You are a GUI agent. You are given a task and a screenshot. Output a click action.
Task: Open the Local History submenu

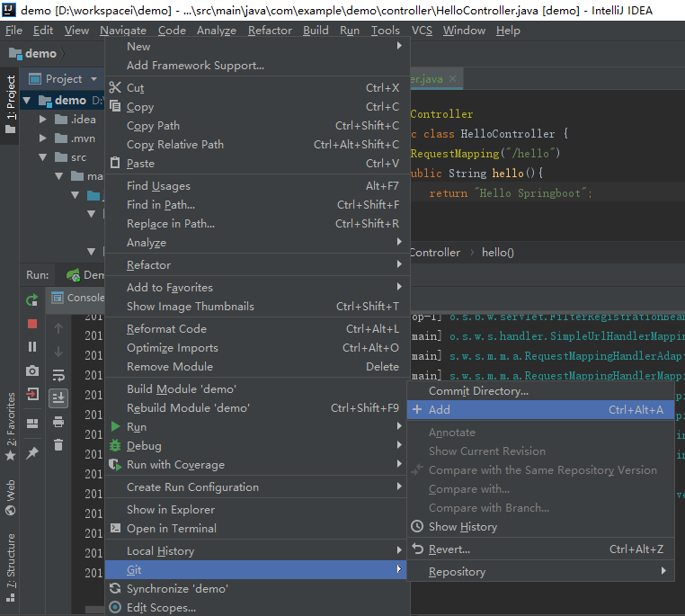click(257, 551)
